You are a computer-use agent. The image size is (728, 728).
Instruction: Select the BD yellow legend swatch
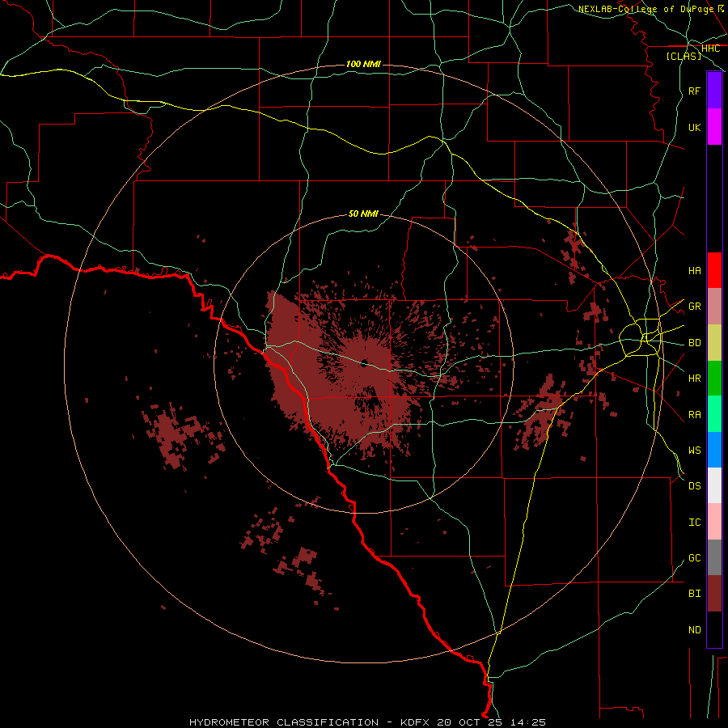click(714, 343)
